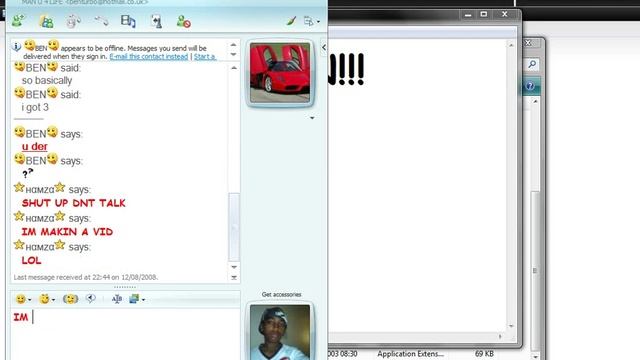Image resolution: width=640 pixels, height=360 pixels.
Task: Click the search magnifier in Explorer window
Action: pyautogui.click(x=532, y=64)
